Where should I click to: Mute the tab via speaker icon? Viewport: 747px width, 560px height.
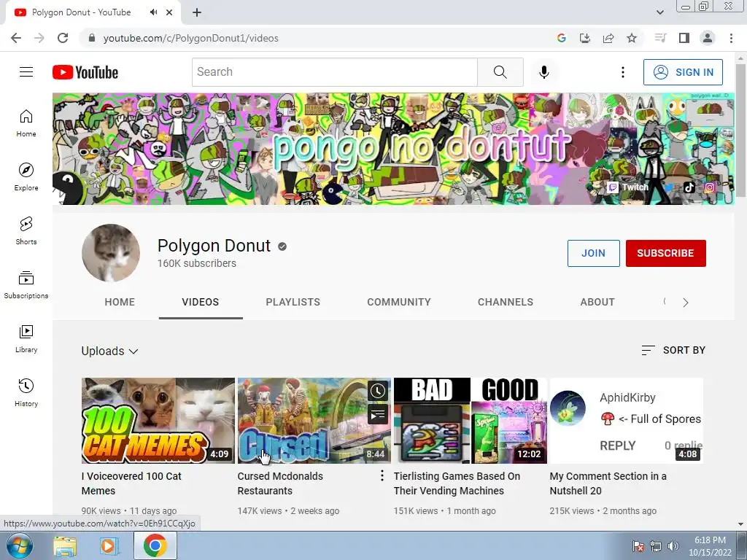pos(153,12)
